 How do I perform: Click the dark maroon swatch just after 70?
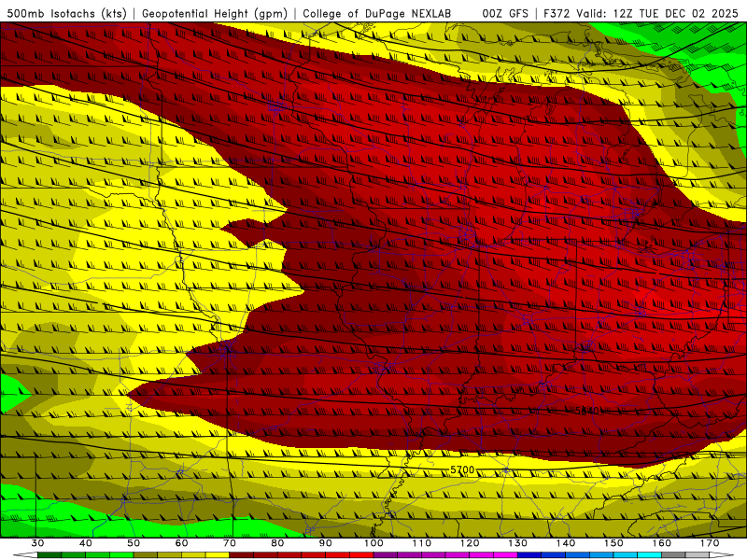tap(242, 555)
